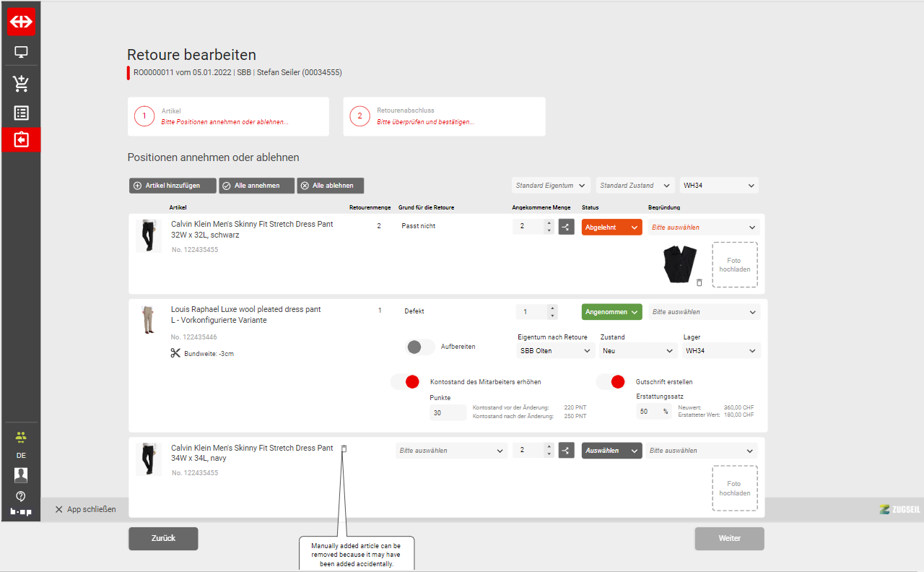The width and height of the screenshot is (924, 572).
Task: Upload a photo for the 34W x 34L navy position
Action: [735, 488]
